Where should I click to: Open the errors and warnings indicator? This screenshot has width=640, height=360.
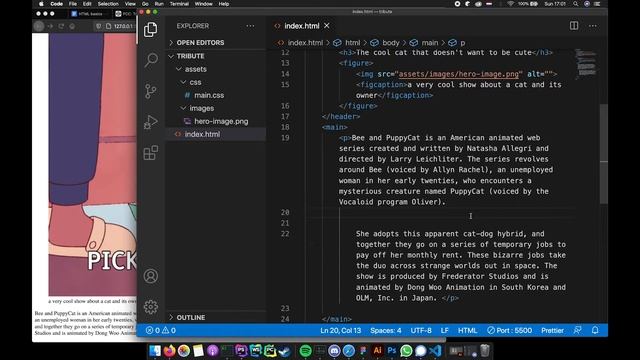pyautogui.click(x=161, y=330)
